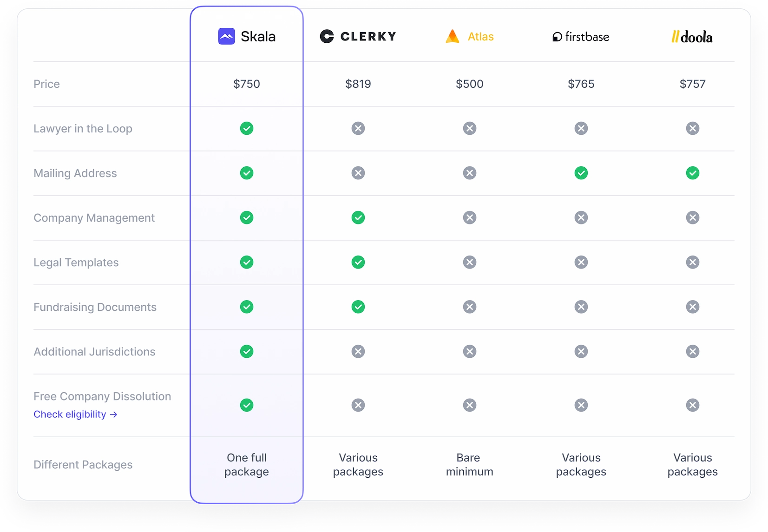Click the 'Lawyer in the Loop' label
The image size is (768, 532).
[x=83, y=129]
